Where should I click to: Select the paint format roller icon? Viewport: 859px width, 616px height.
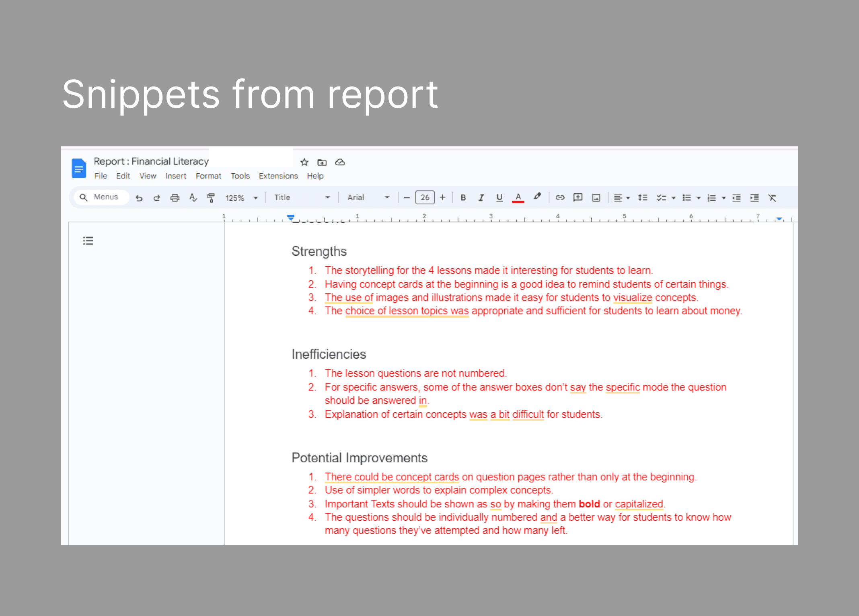[210, 198]
